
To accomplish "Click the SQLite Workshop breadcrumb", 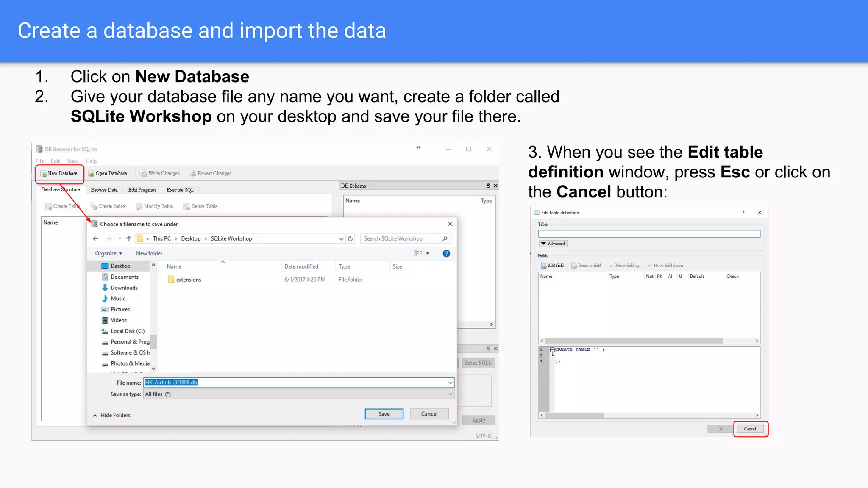I will coord(231,239).
